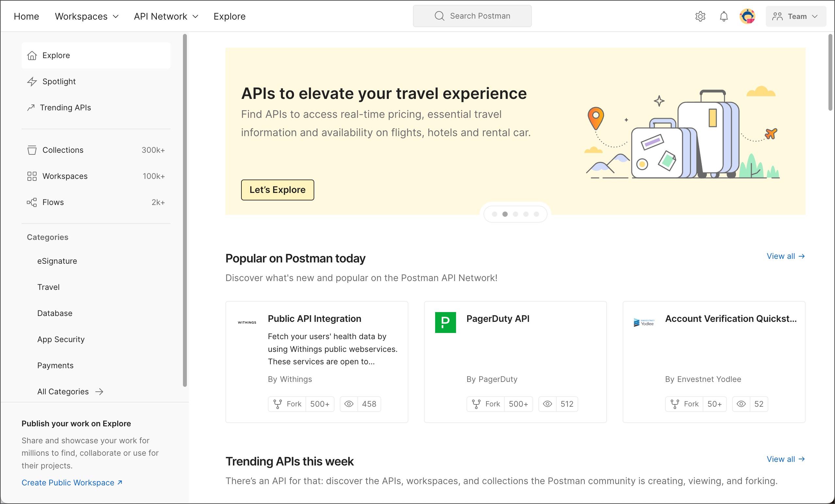Open the Public API Integration card title

tap(315, 318)
